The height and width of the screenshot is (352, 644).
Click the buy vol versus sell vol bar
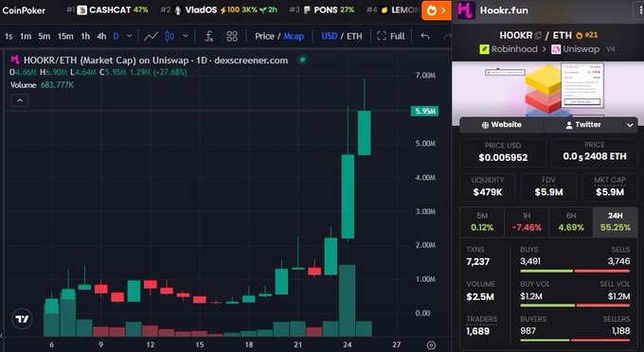(575, 306)
